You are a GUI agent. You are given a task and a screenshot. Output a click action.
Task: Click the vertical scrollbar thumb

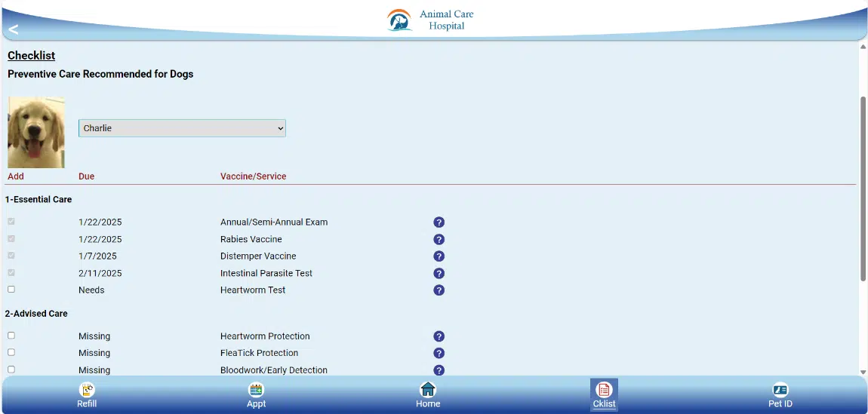(x=863, y=189)
